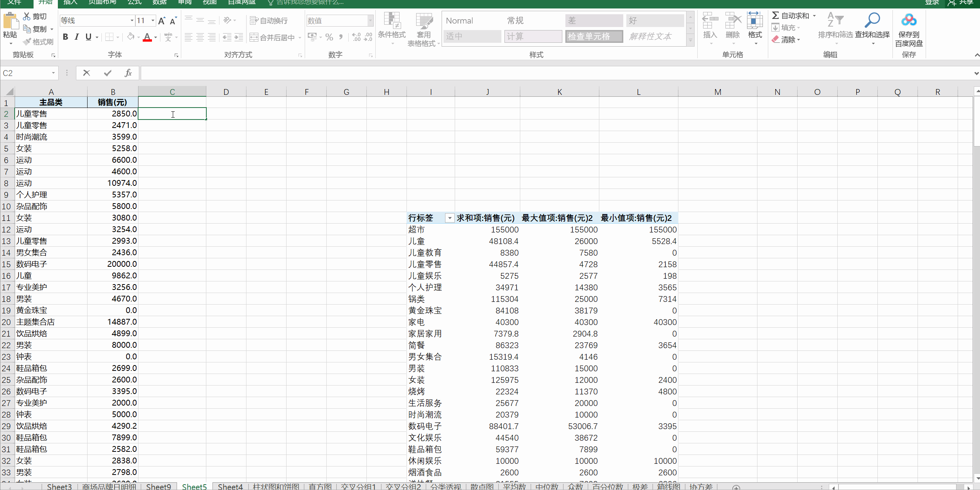Open the 散点图 sheet tab
980x490 pixels.
(x=482, y=487)
